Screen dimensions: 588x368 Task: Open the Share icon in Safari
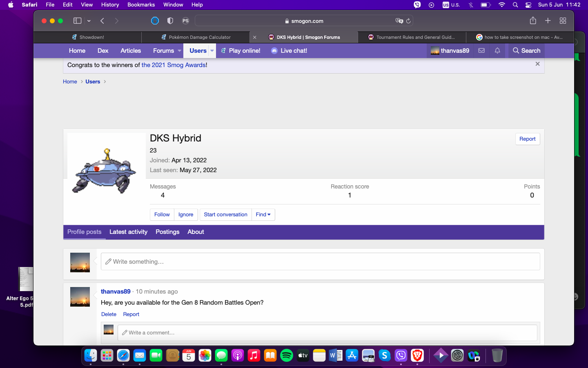(533, 20)
